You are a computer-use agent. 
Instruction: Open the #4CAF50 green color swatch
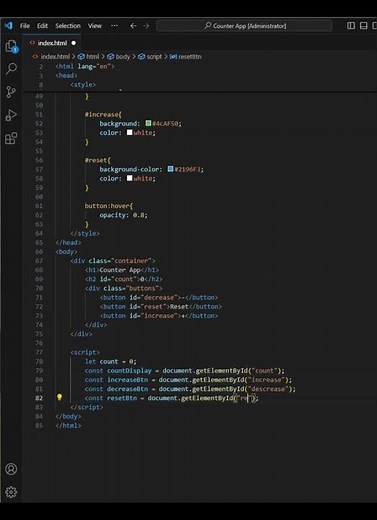tap(148, 123)
